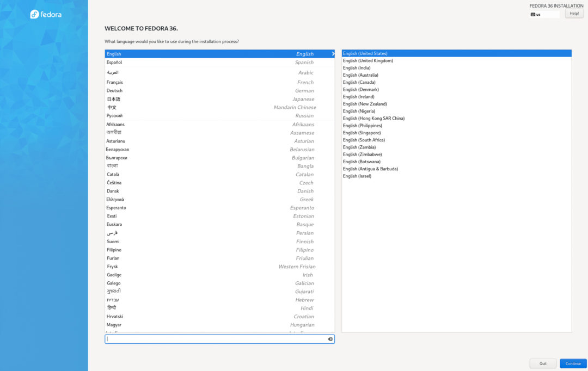
Task: Select English (Canada) locale
Action: tap(456, 83)
